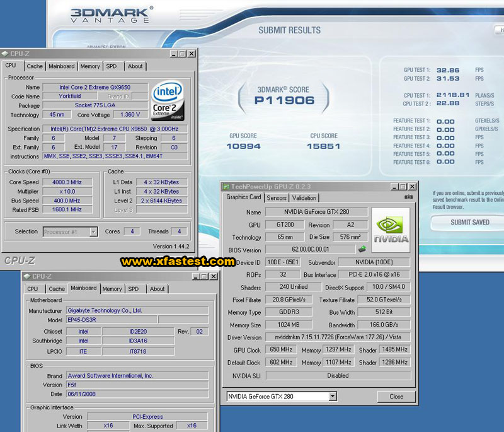
Task: Maximize the top CPU-Z window
Action: click(x=182, y=54)
